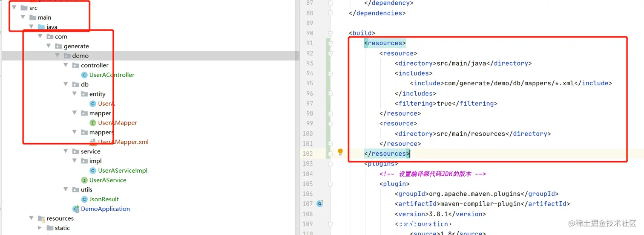Screen dimensions: 644x235
Task: Collapse the resources folder arrow
Action: tap(32, 218)
